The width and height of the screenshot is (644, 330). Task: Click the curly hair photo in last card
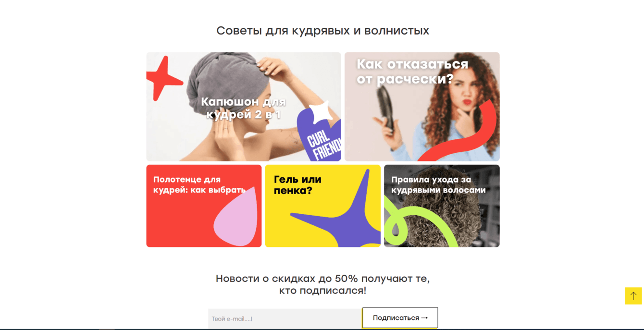tap(442, 206)
